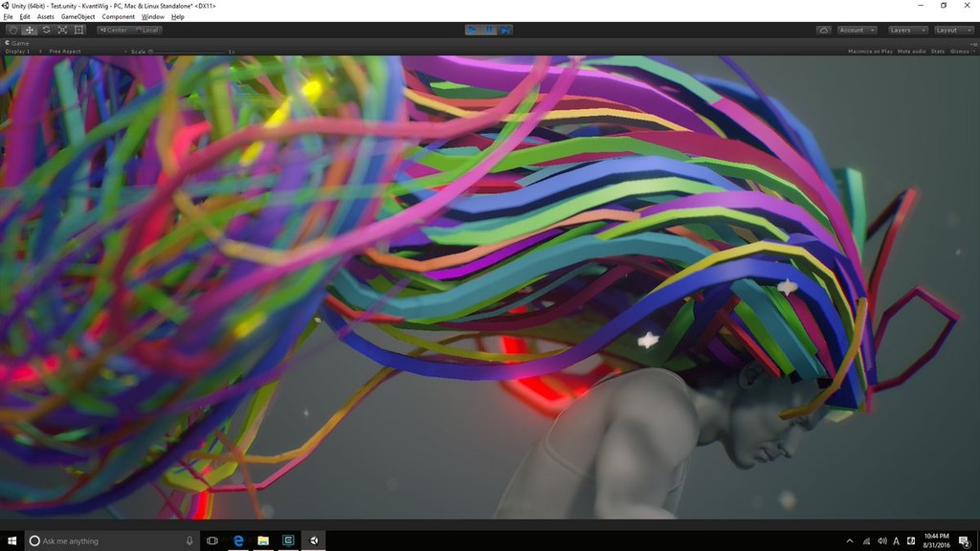Select the Game view tab

pos(17,43)
